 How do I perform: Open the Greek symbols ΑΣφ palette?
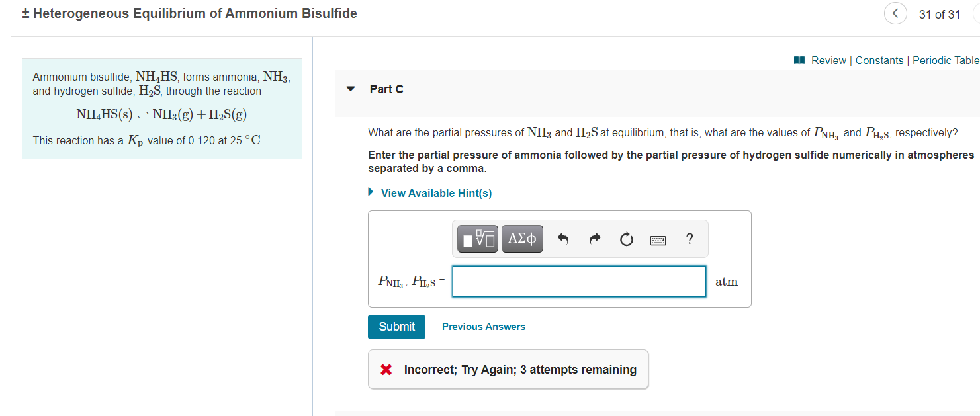(521, 239)
